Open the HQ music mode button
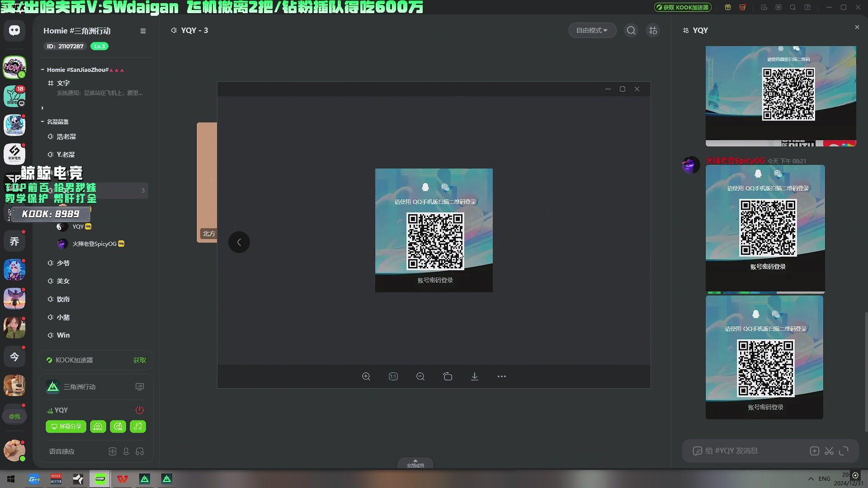 (118, 427)
